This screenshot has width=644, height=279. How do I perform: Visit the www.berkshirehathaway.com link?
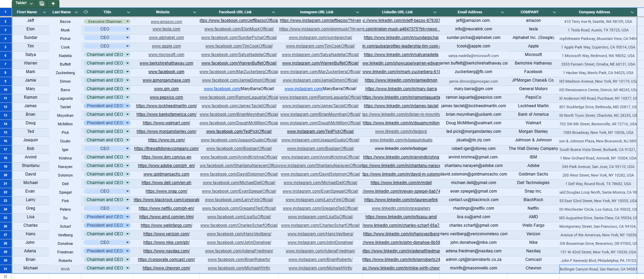[x=167, y=63]
